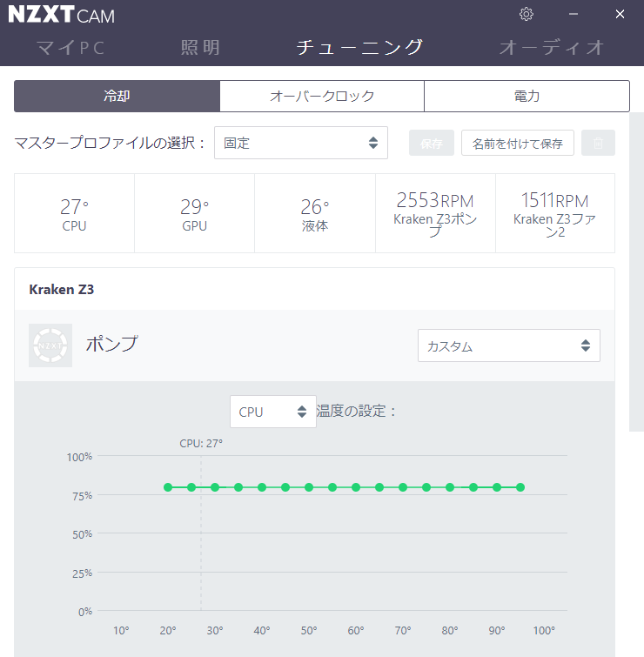Click the curve point at 80°

pyautogui.click(x=450, y=487)
